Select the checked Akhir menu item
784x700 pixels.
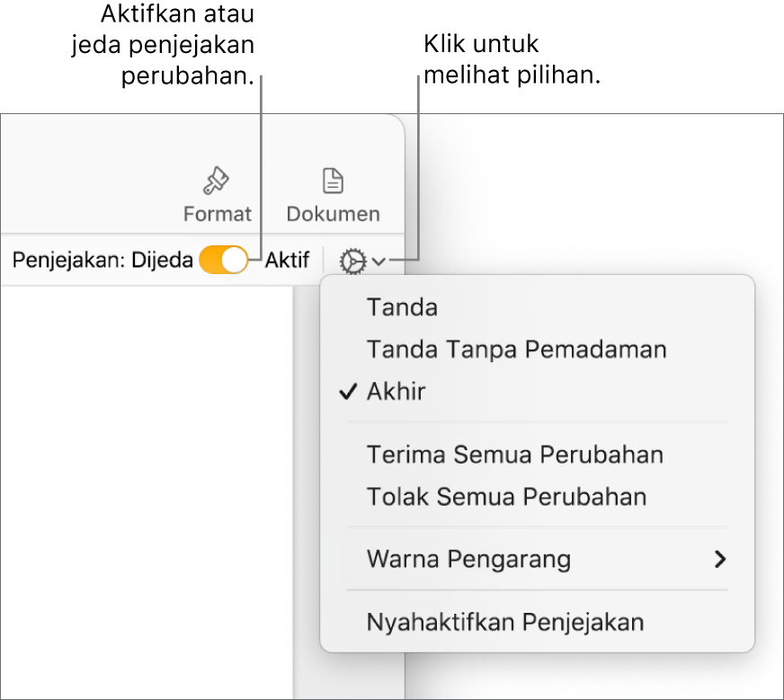537,391
